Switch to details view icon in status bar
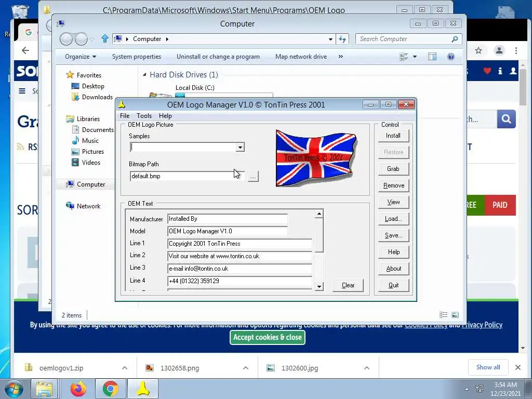532x399 pixels. [x=444, y=315]
